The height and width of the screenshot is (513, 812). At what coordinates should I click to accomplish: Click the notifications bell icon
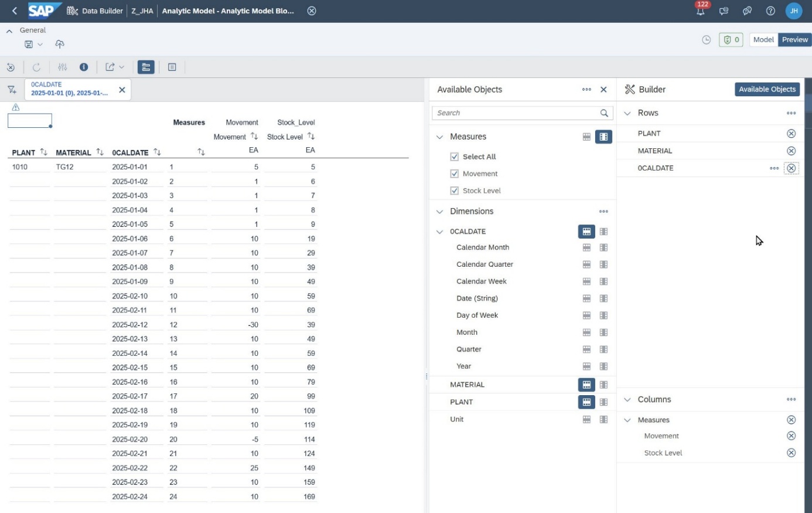click(700, 11)
